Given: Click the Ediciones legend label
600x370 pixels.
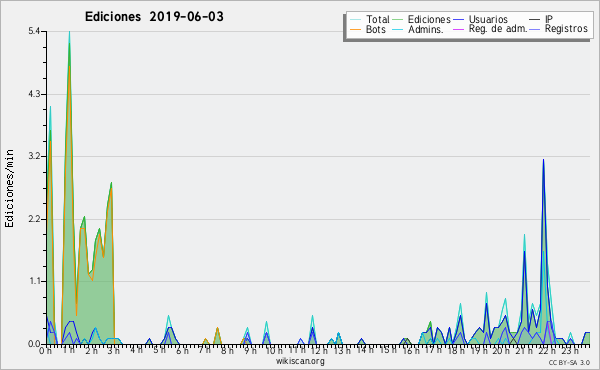Looking at the screenshot, I should (x=429, y=19).
